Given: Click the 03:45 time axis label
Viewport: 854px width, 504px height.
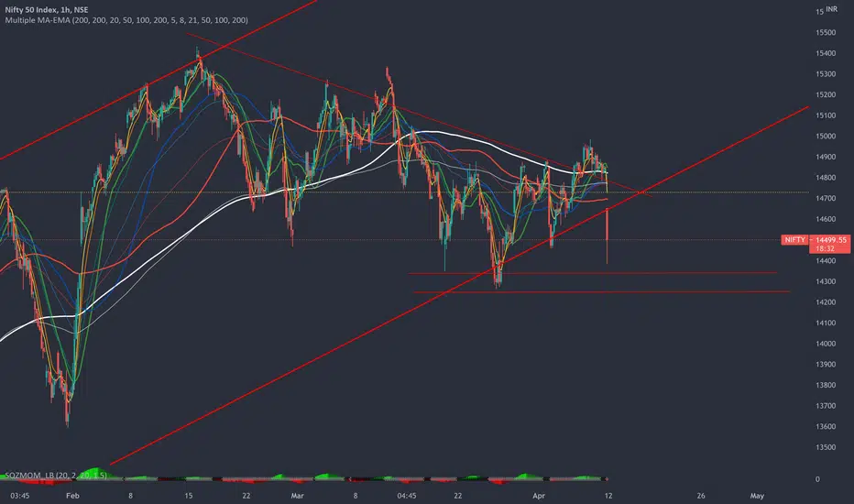Looking at the screenshot, I should pos(19,496).
